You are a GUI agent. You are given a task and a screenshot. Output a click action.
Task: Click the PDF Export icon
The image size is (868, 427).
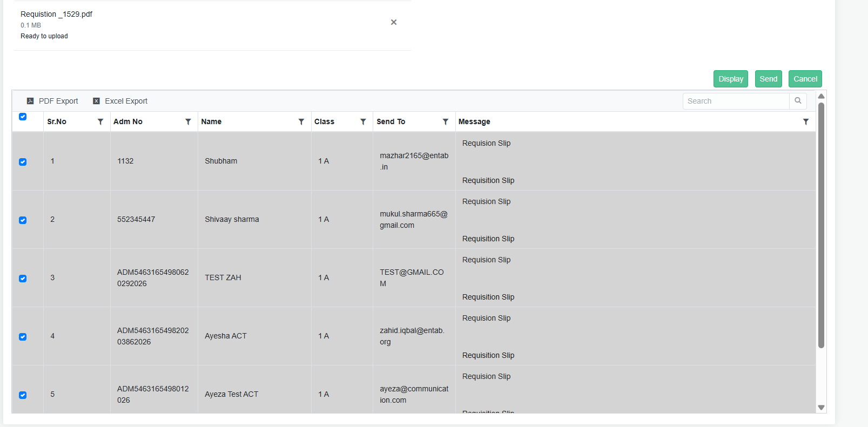point(30,101)
